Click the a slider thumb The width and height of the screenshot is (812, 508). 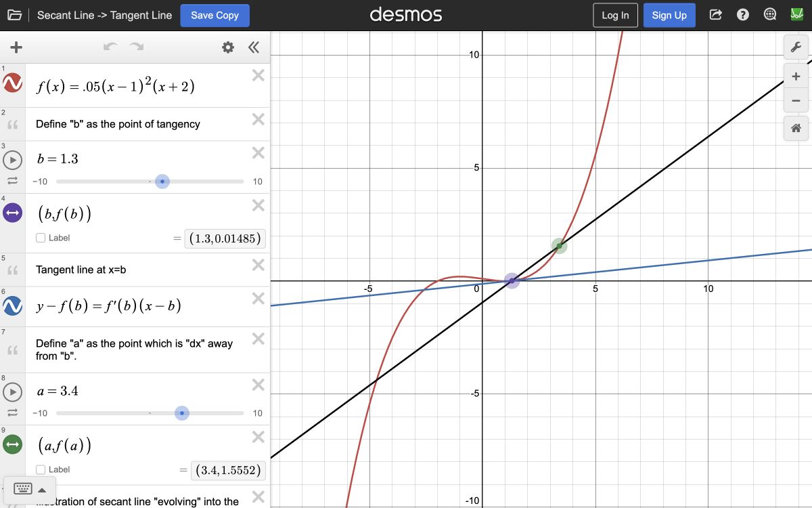click(181, 413)
